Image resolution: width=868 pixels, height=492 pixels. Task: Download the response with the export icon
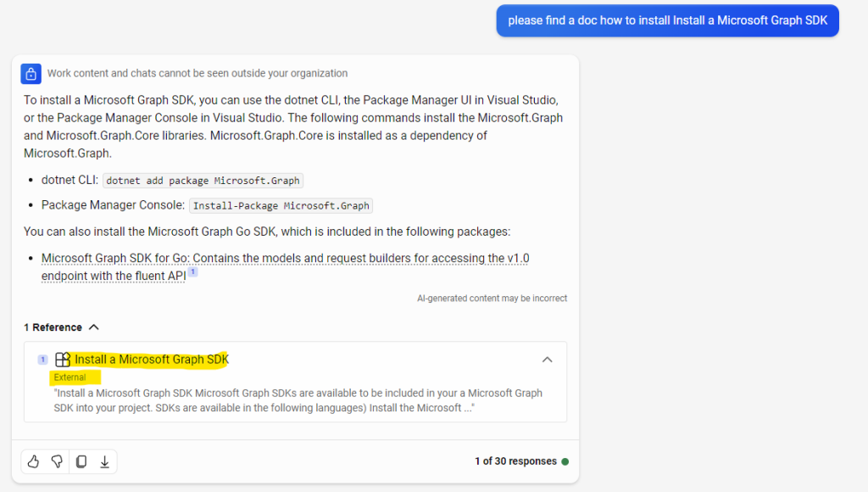[104, 461]
